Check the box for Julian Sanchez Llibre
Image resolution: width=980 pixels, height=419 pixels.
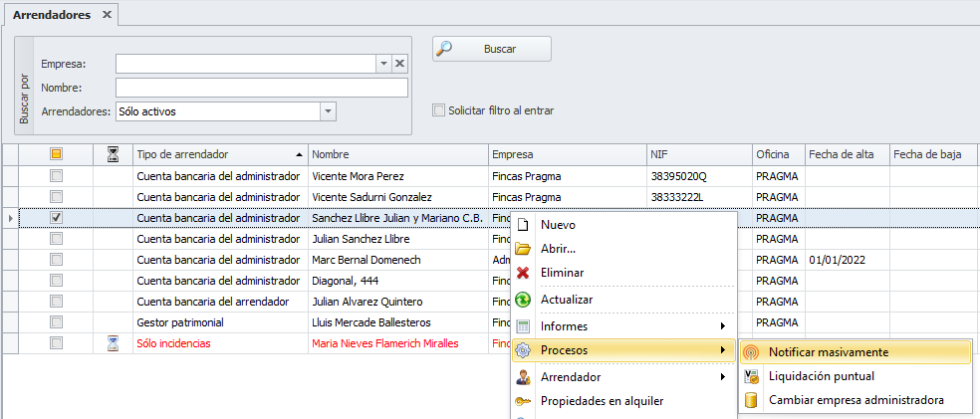coord(56,239)
